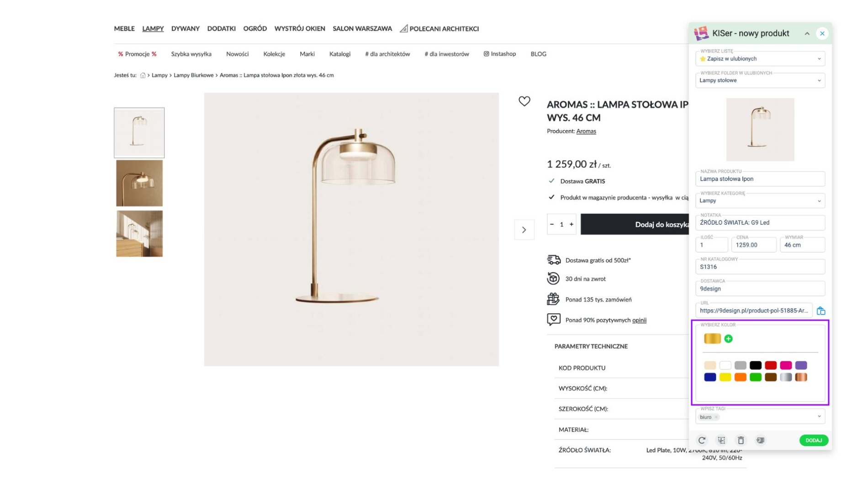Open the DYWANY menu
This screenshot has height=488, width=868.
[185, 29]
